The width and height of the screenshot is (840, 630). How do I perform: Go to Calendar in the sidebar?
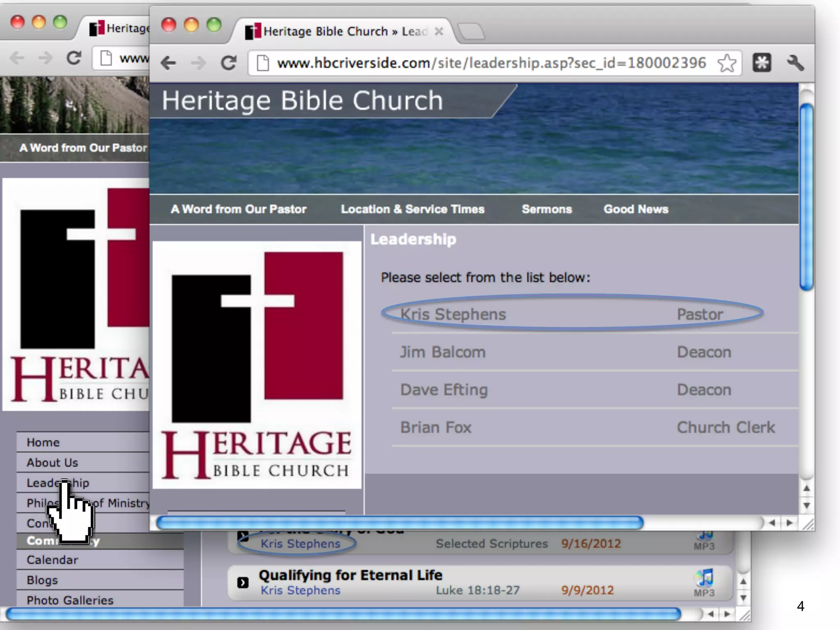52,560
